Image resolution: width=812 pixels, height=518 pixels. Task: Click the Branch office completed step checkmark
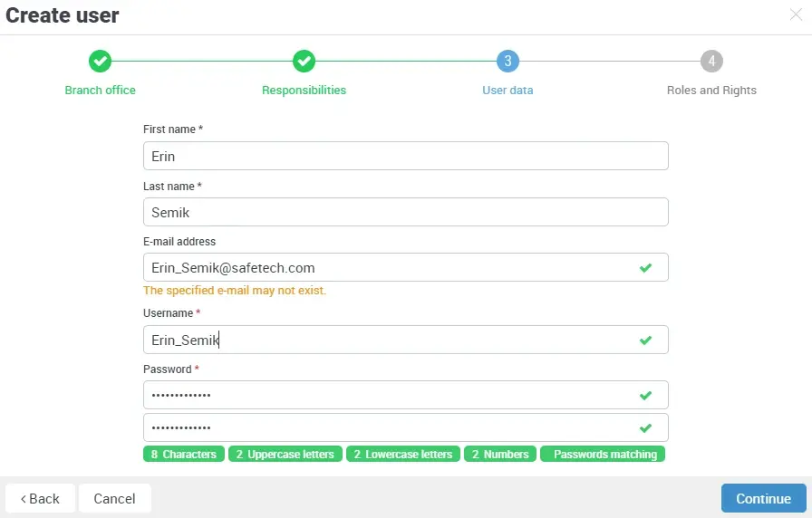pos(100,61)
